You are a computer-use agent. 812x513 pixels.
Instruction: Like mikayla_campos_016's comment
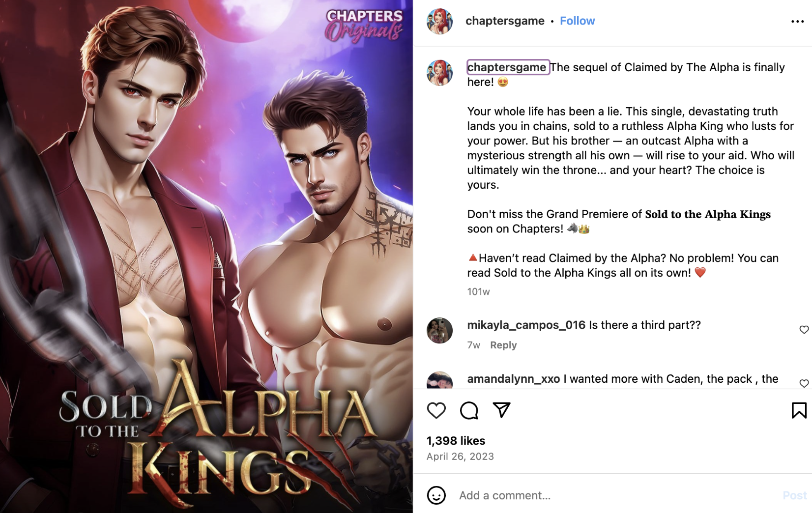[x=804, y=330]
